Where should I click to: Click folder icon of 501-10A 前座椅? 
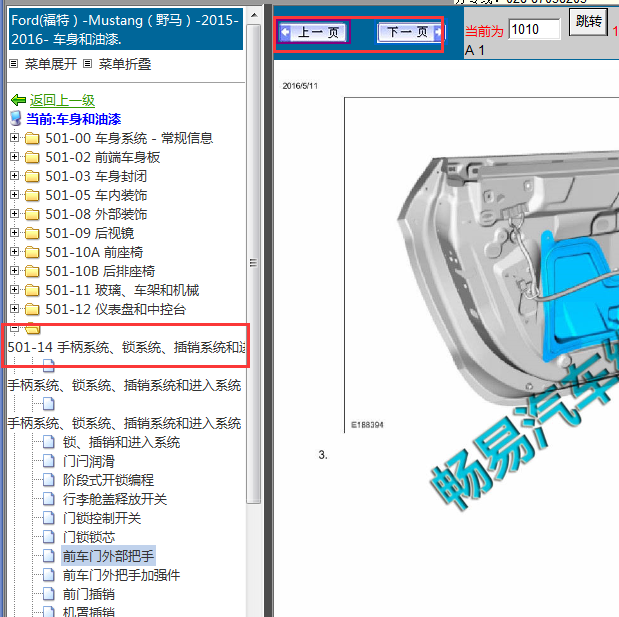pos(32,252)
